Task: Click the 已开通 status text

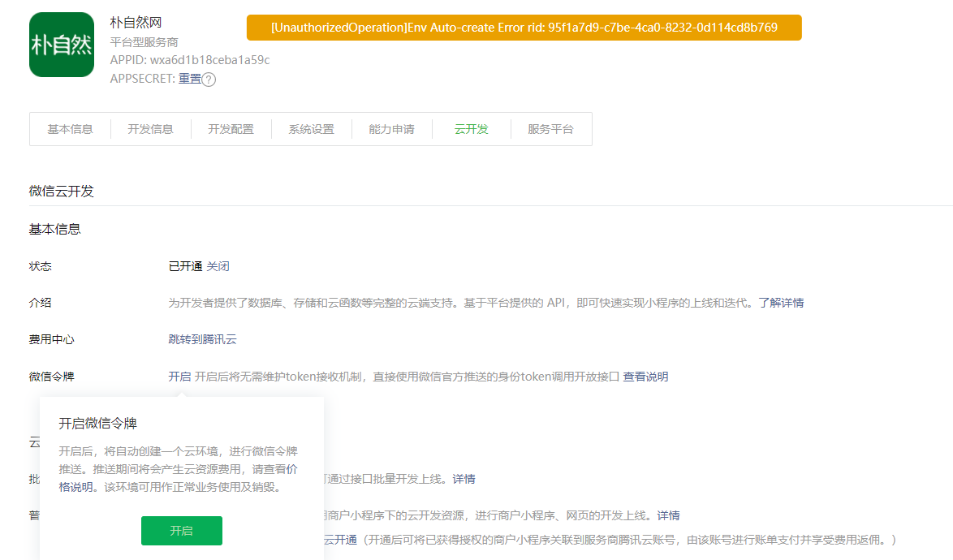Action: [185, 266]
